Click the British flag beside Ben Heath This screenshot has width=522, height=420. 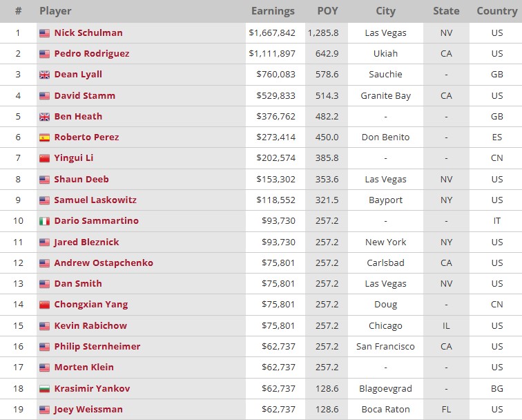pyautogui.click(x=44, y=117)
